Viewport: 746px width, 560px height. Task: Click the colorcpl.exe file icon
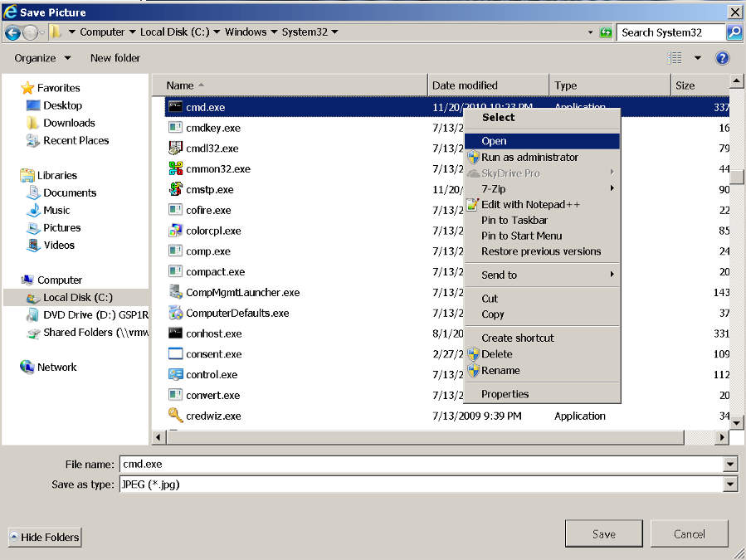click(x=175, y=231)
